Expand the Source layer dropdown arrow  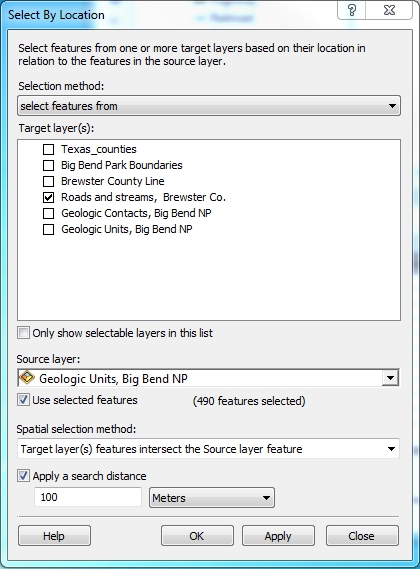click(x=391, y=378)
